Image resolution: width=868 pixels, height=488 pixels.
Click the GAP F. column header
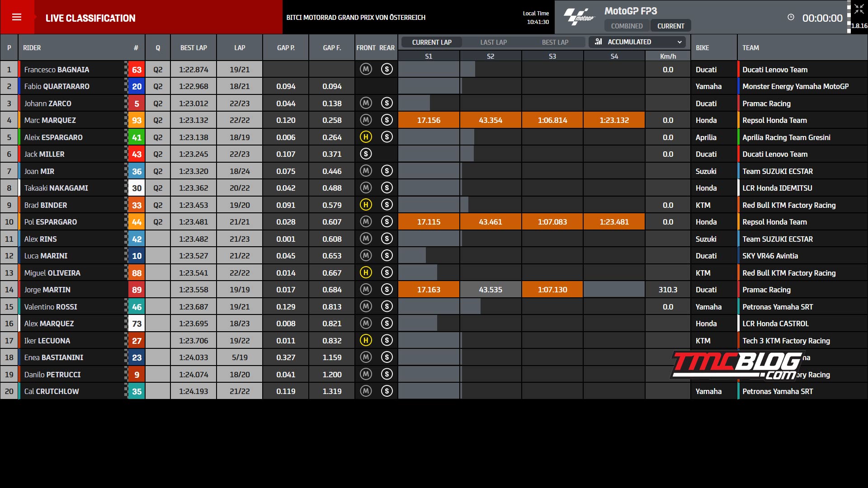[x=332, y=47]
